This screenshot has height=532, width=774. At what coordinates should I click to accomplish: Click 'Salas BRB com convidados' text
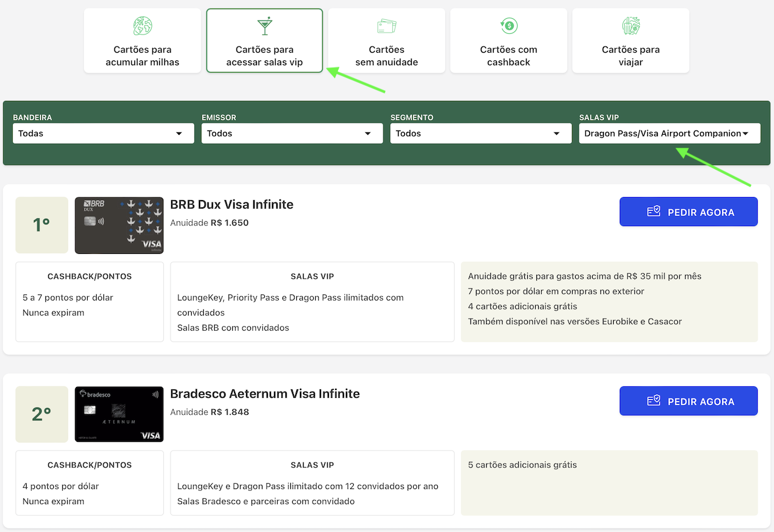pos(233,328)
